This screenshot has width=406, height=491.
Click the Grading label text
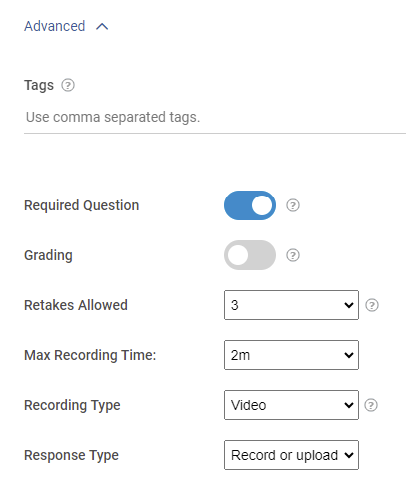click(48, 255)
